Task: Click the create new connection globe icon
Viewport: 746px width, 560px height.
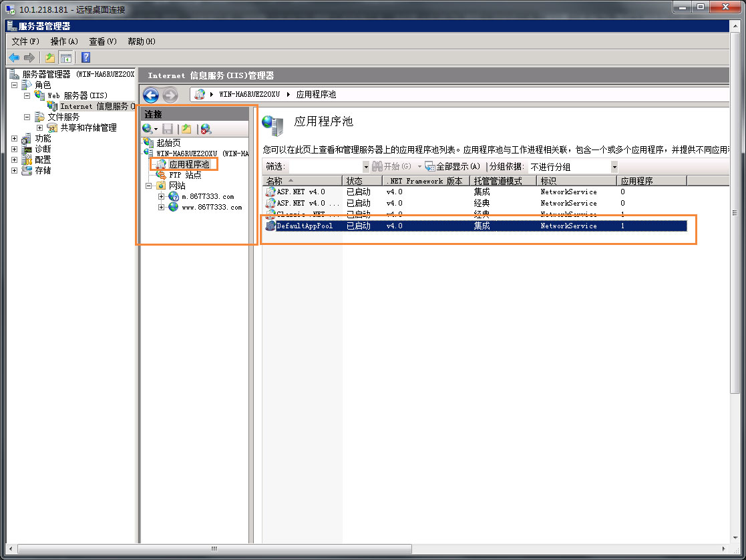Action: coord(148,129)
